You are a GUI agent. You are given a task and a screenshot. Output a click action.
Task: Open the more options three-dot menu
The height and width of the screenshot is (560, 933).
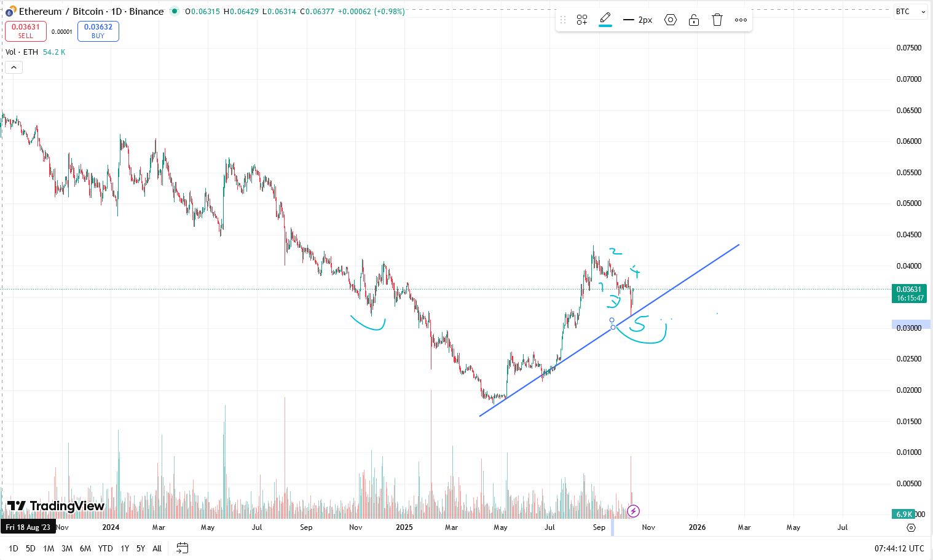[x=741, y=20]
